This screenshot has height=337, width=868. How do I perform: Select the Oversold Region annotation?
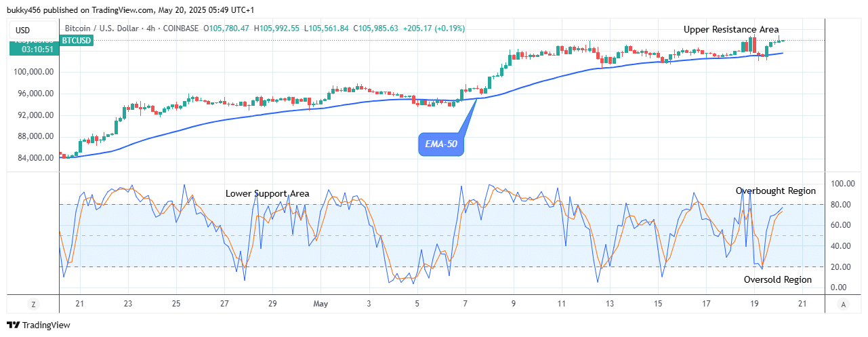pos(777,279)
